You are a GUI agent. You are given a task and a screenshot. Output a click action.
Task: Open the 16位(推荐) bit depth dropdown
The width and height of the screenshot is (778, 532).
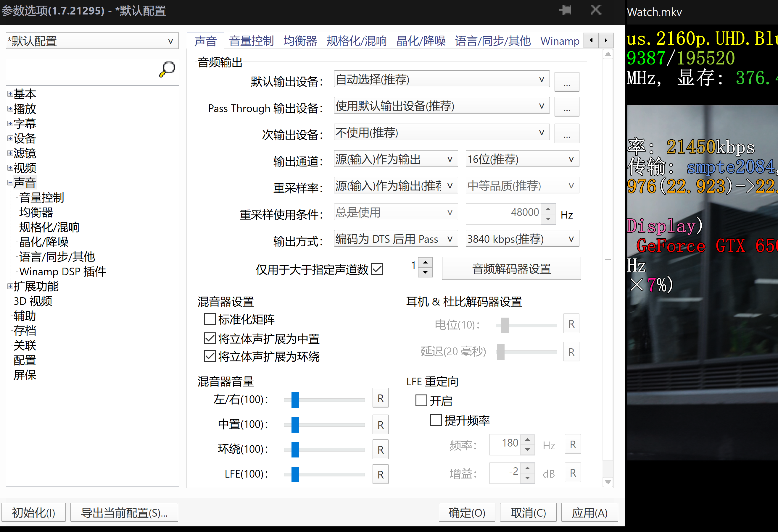coord(522,159)
